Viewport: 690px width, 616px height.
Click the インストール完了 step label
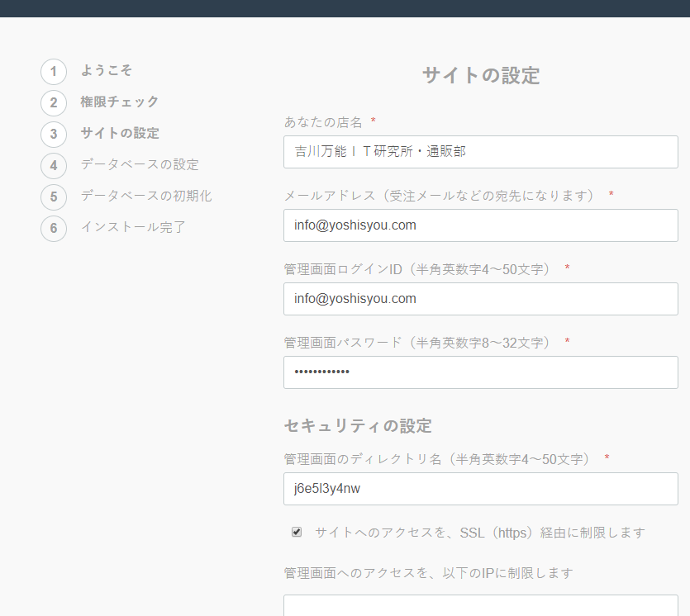pos(133,227)
